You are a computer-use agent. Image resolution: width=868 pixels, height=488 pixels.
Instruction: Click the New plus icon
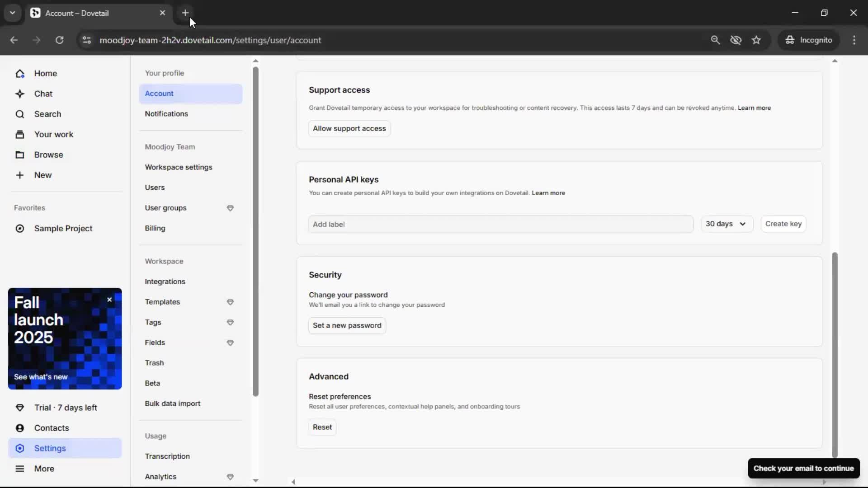(x=20, y=175)
